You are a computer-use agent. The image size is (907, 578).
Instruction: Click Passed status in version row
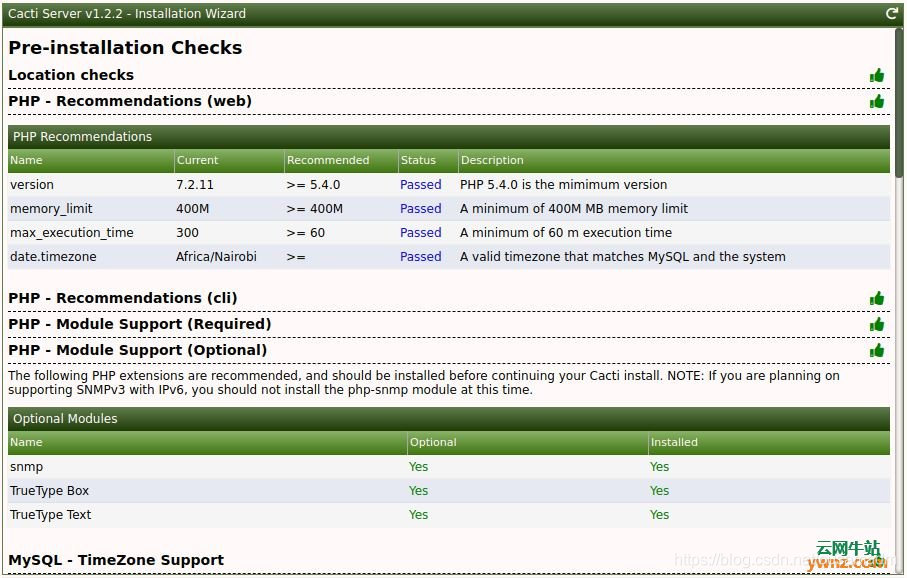click(x=421, y=185)
